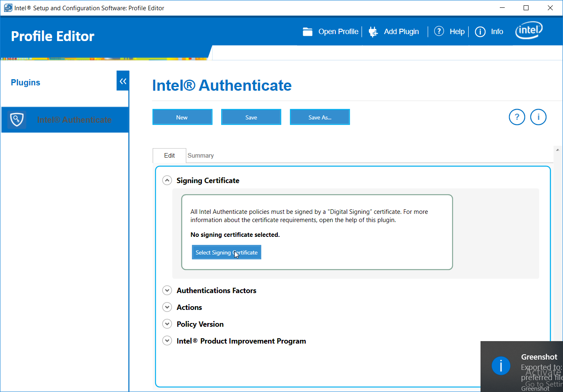Click the Save button
The height and width of the screenshot is (392, 563).
coord(251,117)
